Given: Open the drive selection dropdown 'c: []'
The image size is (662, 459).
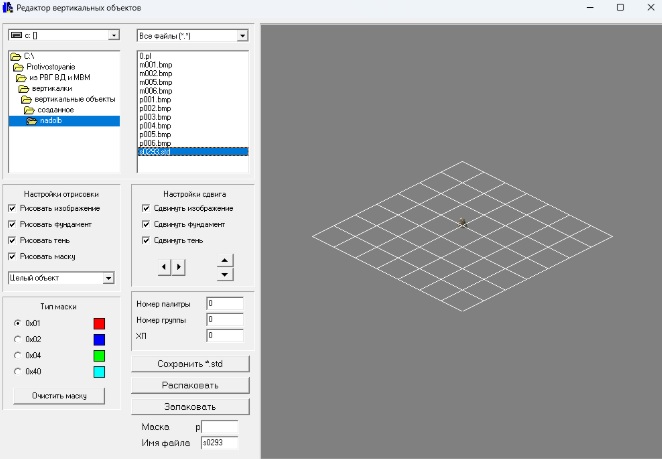Looking at the screenshot, I should [114, 35].
